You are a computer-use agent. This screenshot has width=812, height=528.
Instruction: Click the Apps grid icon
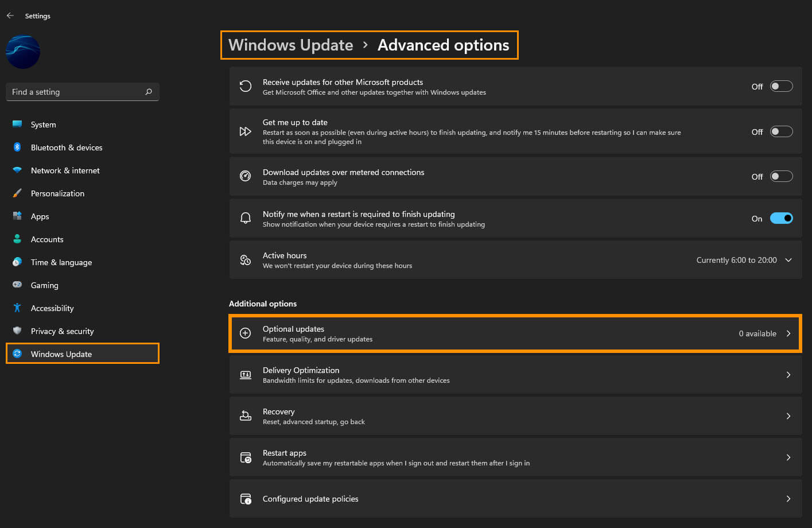(x=17, y=216)
